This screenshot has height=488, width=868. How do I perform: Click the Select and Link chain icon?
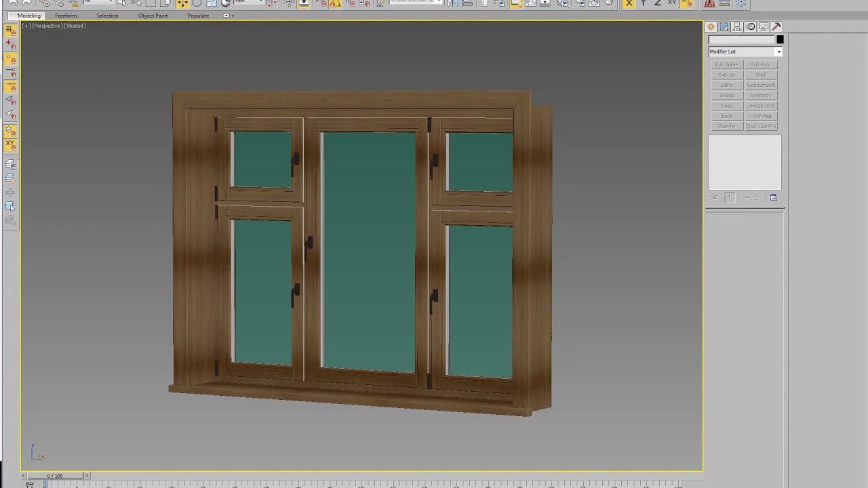coord(45,3)
